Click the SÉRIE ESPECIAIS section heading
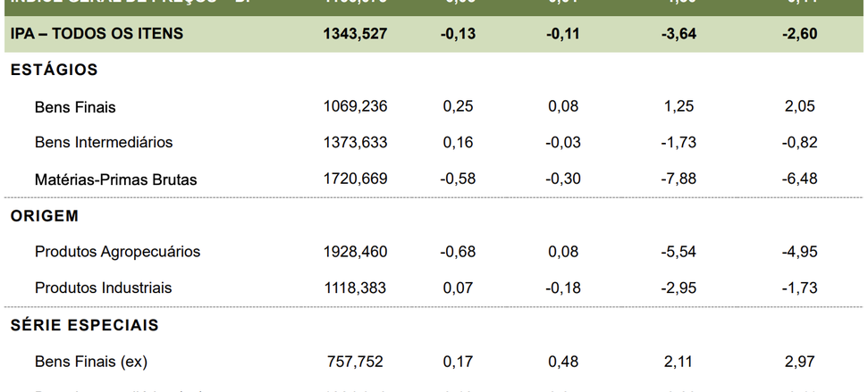This screenshot has height=392, width=868. point(84,325)
